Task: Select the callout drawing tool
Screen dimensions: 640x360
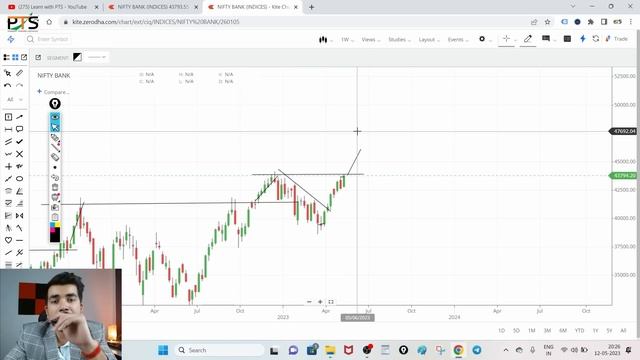Action: (x=19, y=129)
